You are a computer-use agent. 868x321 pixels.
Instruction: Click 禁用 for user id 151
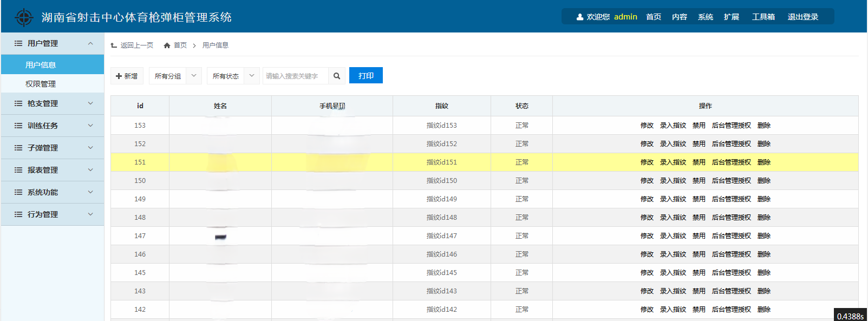(699, 162)
